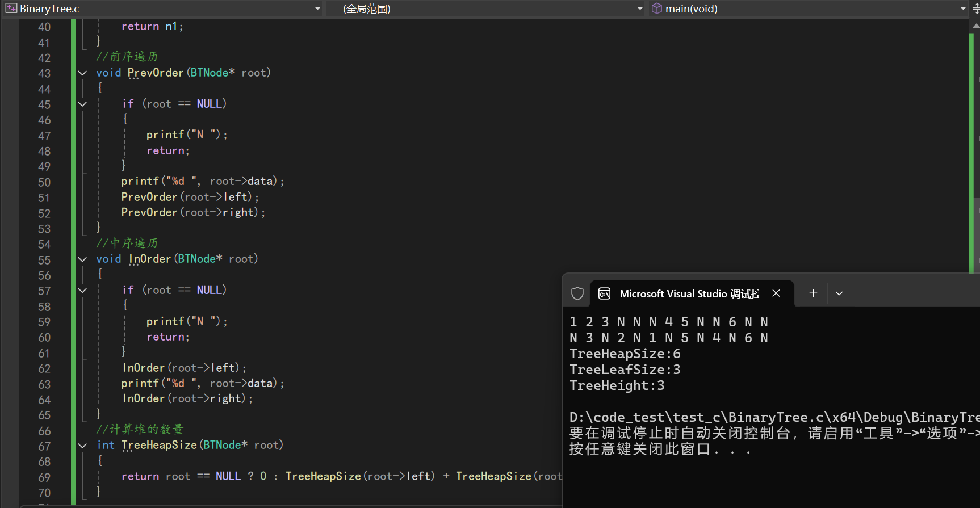Collapse the if block at line 45
The height and width of the screenshot is (508, 980).
82,104
